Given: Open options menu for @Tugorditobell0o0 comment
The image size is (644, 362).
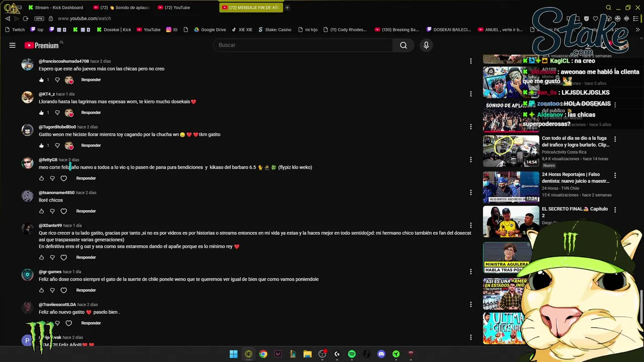Looking at the screenshot, I should pyautogui.click(x=471, y=127).
